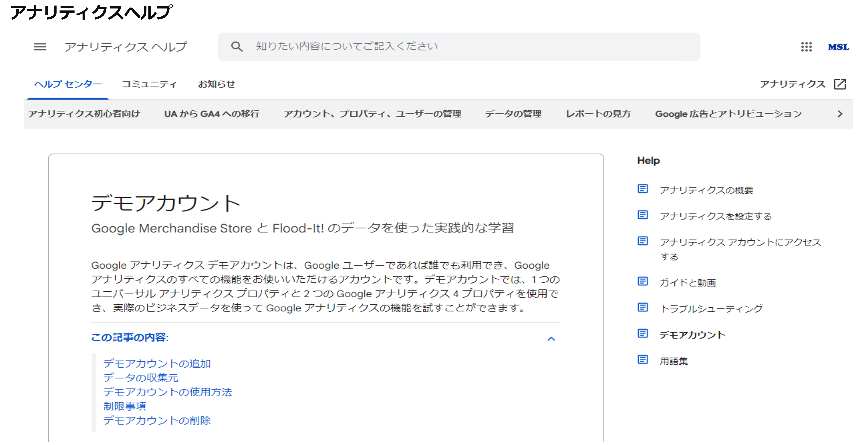Jump to データの収集元 section
868x445 pixels.
[x=141, y=378]
